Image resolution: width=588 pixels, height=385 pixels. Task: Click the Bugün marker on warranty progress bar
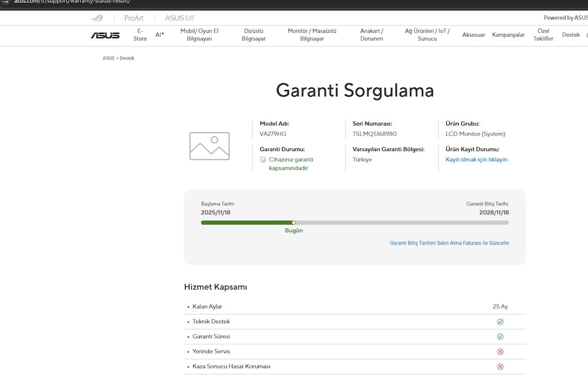[x=293, y=223]
